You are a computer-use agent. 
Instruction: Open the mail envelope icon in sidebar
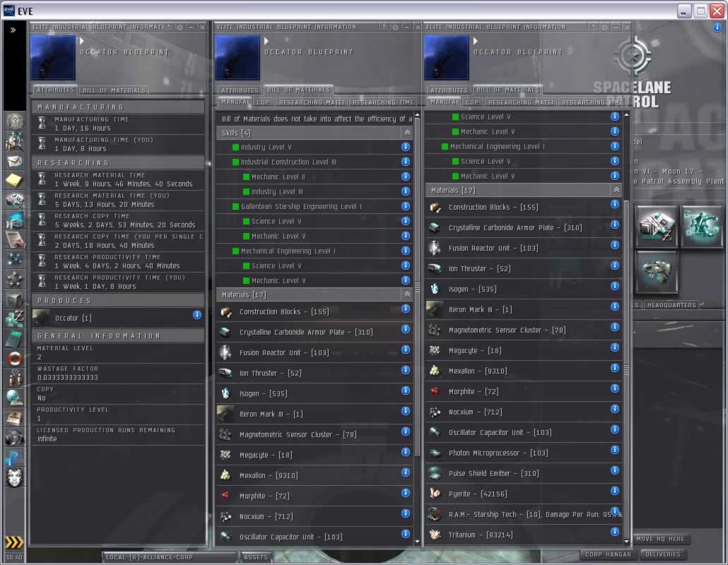pos(14,161)
